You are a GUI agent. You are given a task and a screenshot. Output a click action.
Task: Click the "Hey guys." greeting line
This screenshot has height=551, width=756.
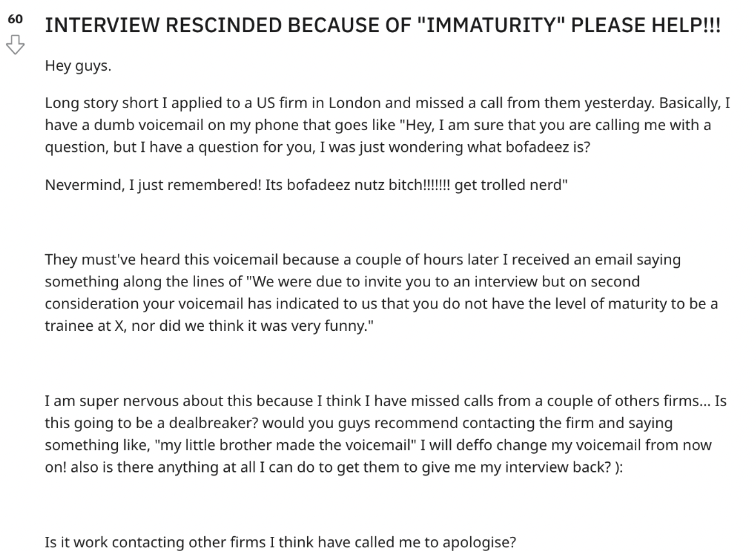[77, 66]
